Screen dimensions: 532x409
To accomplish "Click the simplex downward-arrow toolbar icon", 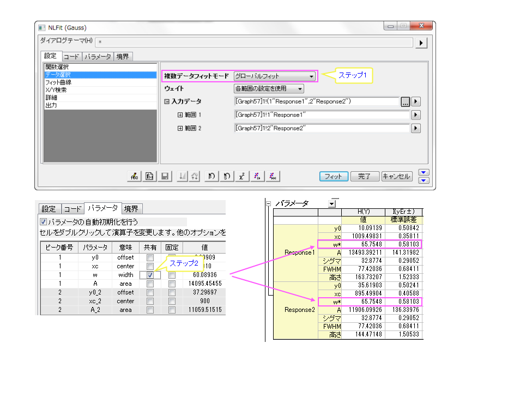I will pos(183,176).
